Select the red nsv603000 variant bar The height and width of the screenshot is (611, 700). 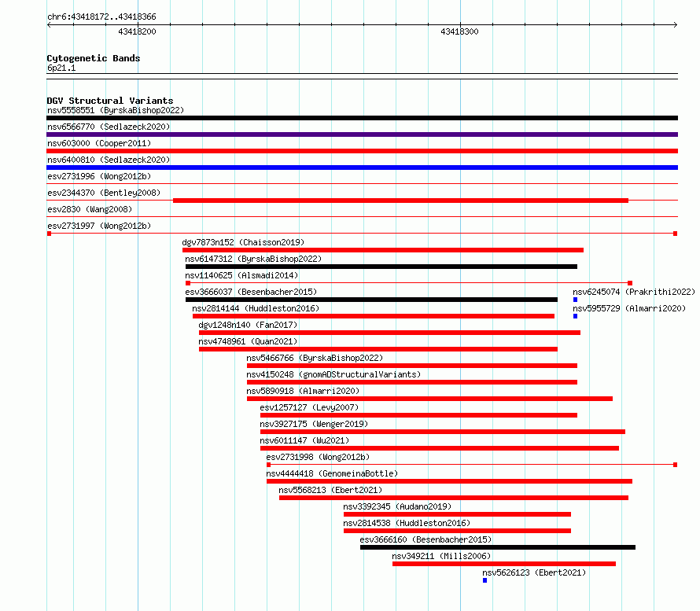coord(362,151)
